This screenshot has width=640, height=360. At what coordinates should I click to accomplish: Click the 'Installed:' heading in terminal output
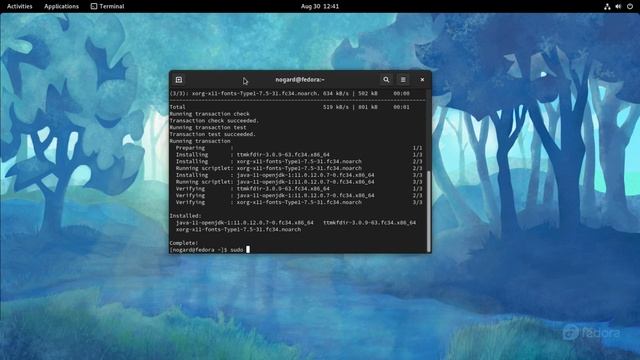click(185, 216)
